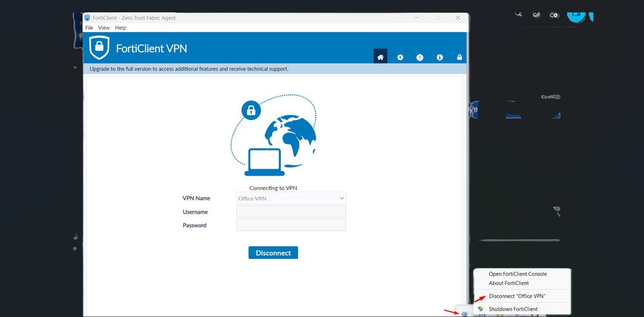Click the padlock icon in header
The width and height of the screenshot is (644, 317).
459,57
